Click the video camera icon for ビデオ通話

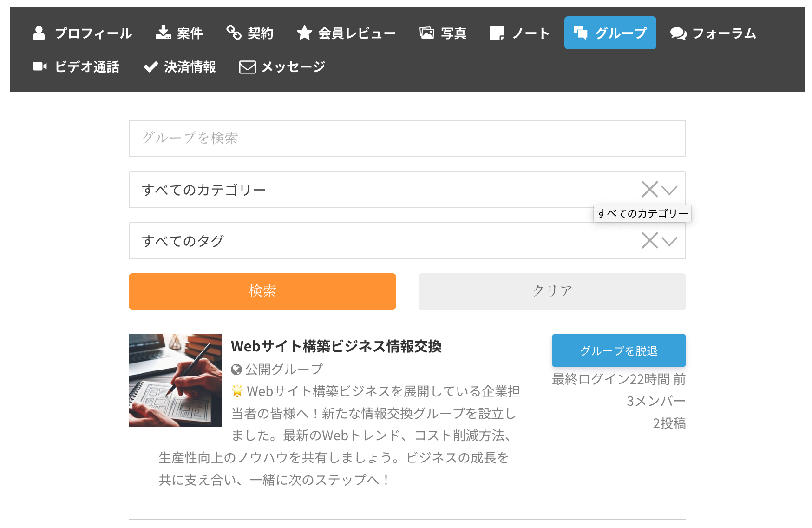tap(40, 66)
